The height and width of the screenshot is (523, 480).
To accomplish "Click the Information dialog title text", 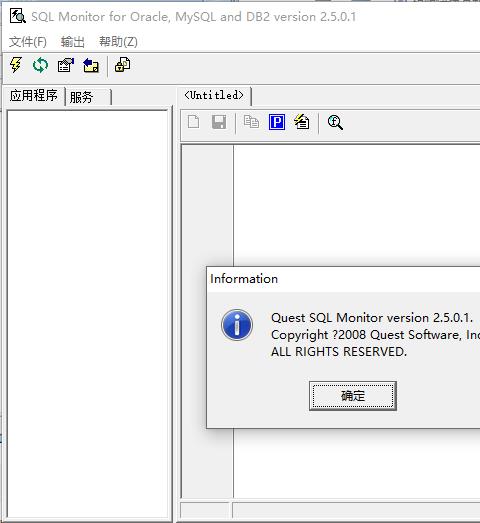I will pos(244,279).
